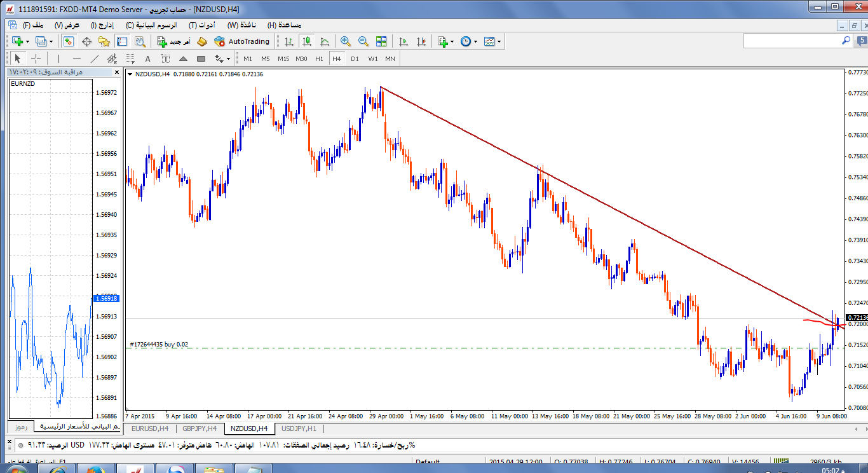Switch chart to candlesticks style

[x=307, y=41]
